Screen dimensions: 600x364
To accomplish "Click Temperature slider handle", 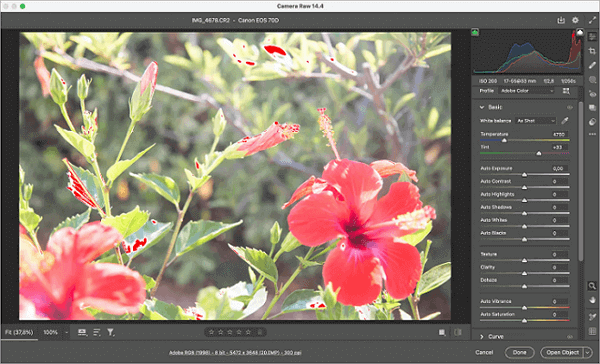I will 504,140.
